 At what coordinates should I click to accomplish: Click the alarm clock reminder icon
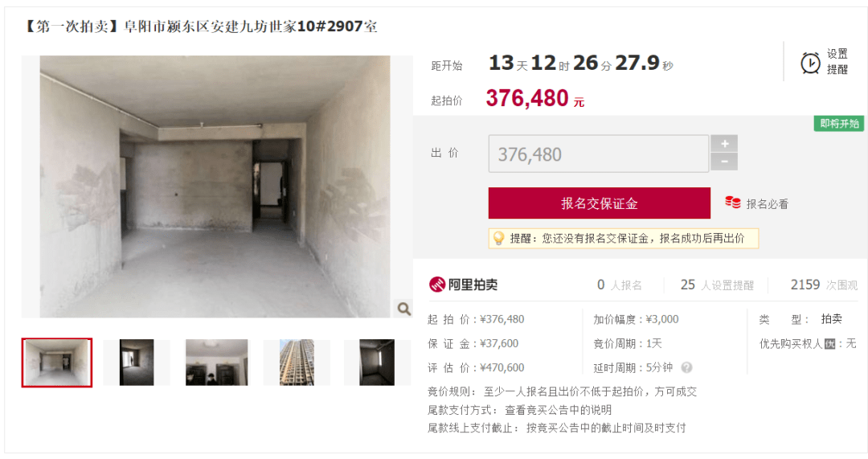(810, 63)
